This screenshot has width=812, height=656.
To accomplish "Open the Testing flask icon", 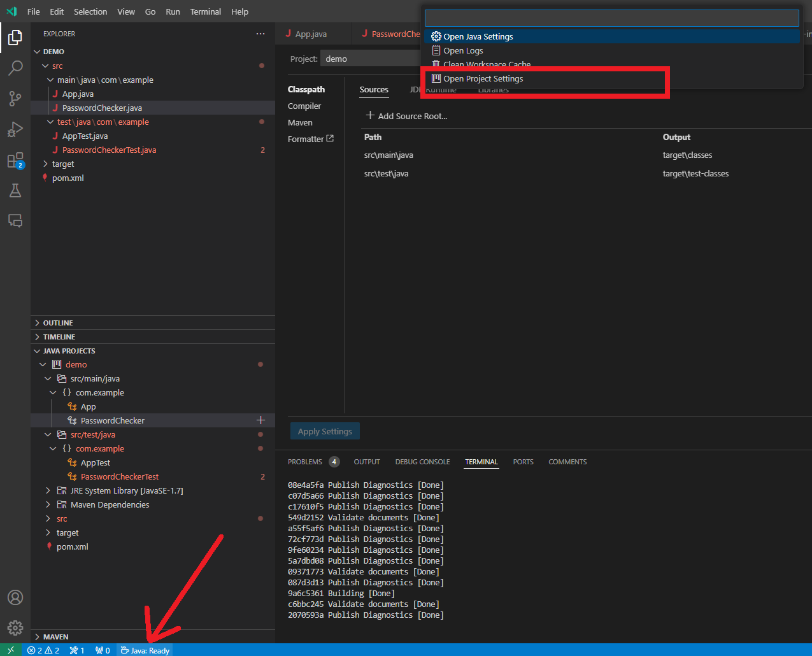I will coord(15,190).
